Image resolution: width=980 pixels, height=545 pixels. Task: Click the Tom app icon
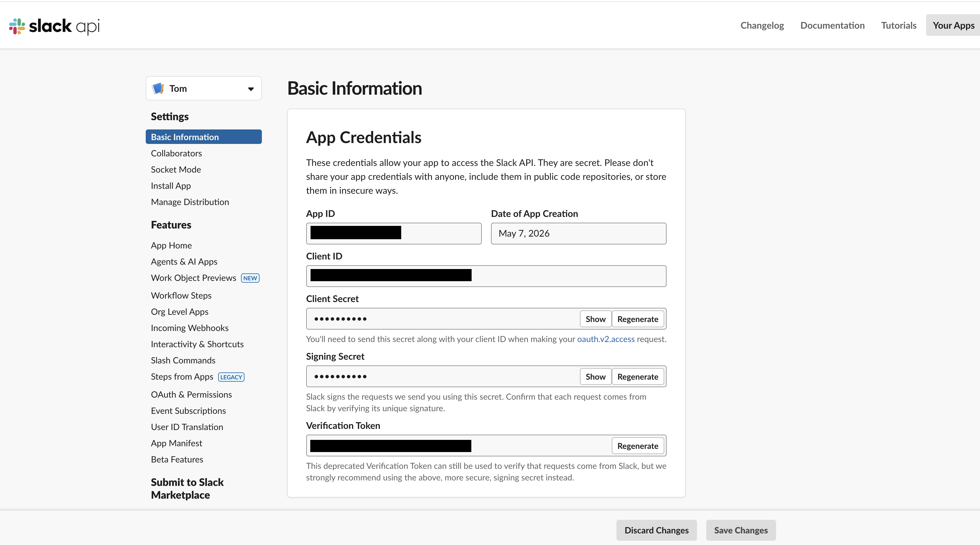click(x=158, y=89)
